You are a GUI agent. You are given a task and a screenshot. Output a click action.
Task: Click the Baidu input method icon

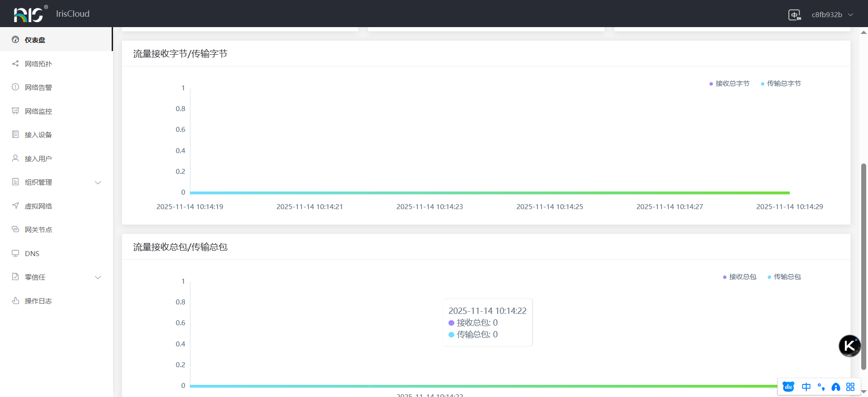(788, 387)
